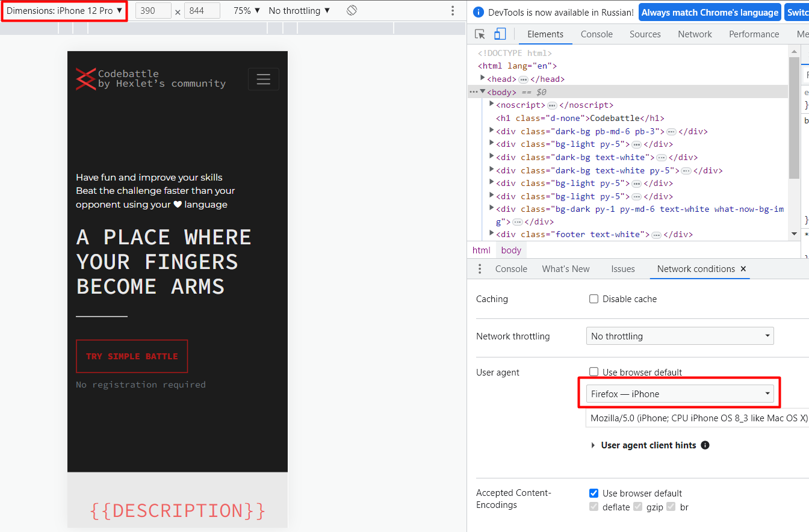This screenshot has height=532, width=809.
Task: Click the {{DESCRIPTION}} heading on page
Action: [x=178, y=510]
